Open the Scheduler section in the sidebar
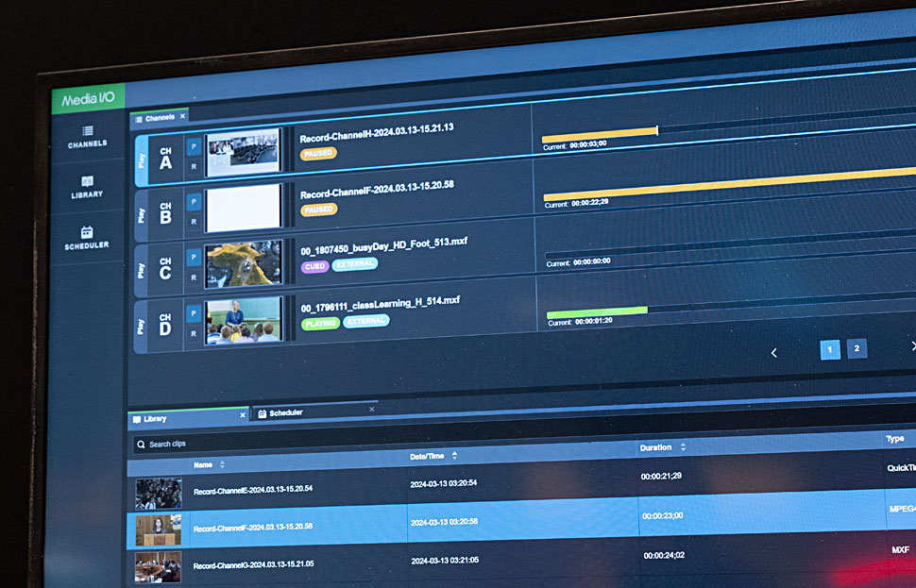 tap(87, 238)
